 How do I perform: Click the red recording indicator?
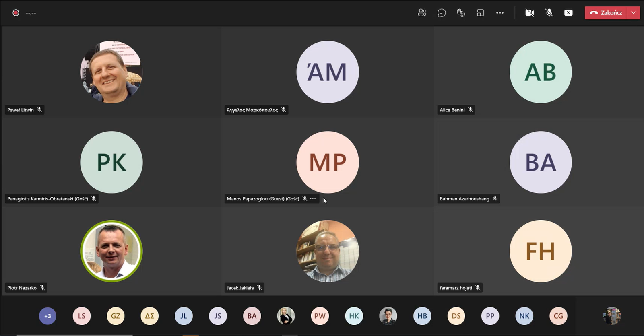pos(16,13)
